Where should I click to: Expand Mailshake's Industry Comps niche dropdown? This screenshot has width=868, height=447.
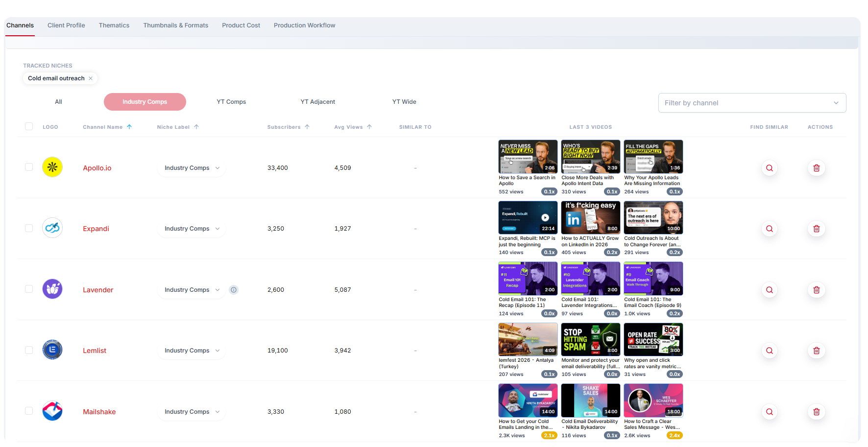point(192,412)
